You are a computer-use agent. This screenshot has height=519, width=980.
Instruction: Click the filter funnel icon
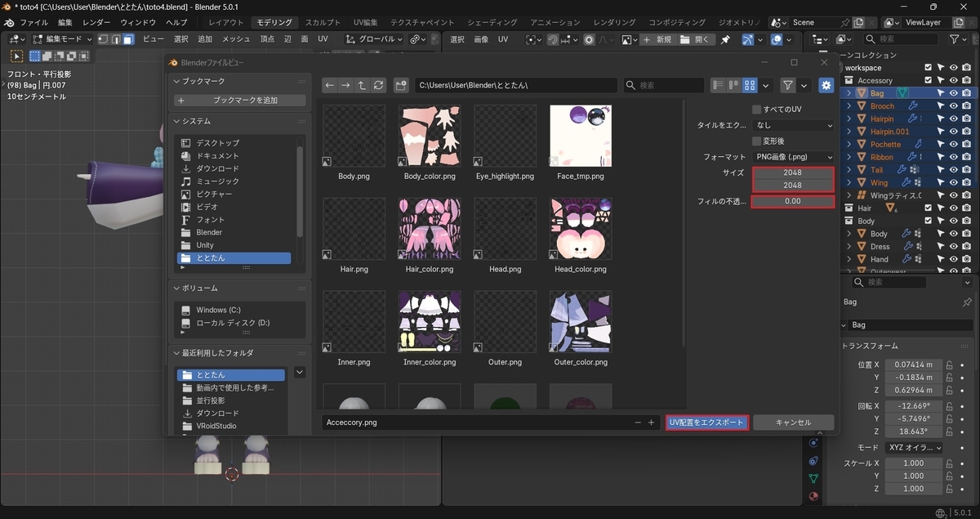[x=788, y=85]
